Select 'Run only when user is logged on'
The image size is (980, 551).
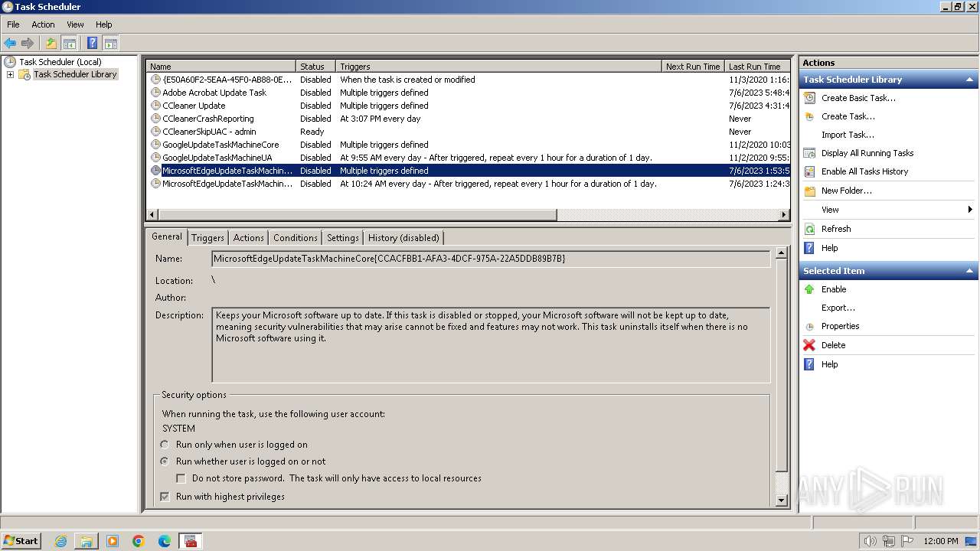(165, 445)
